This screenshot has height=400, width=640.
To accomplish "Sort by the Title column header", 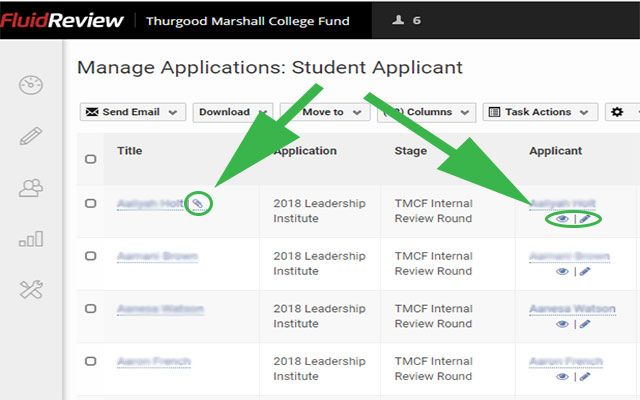I will coord(130,151).
